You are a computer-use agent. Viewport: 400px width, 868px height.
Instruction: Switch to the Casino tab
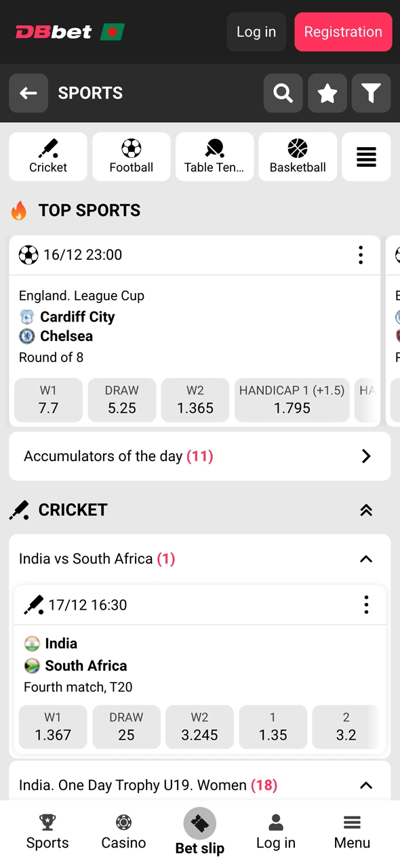pyautogui.click(x=123, y=832)
